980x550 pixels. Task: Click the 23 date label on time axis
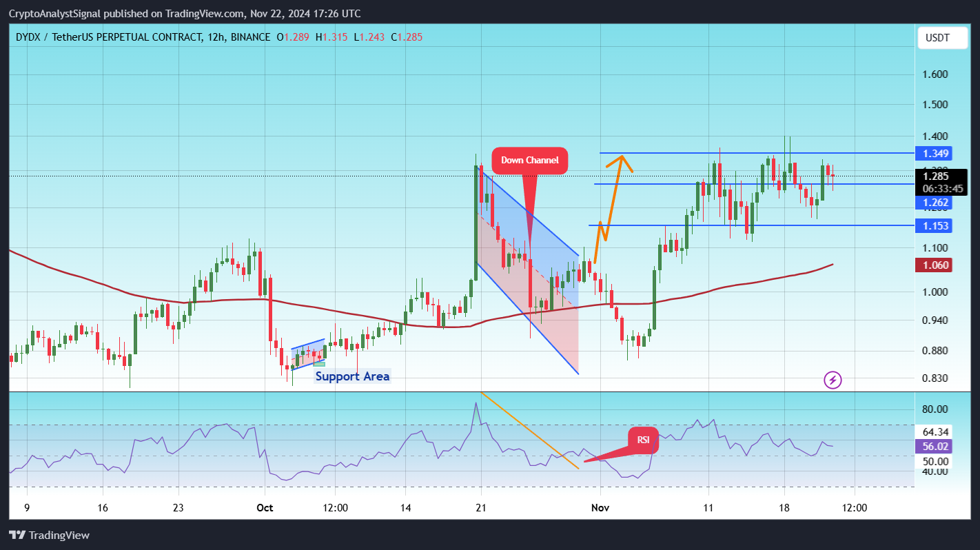click(x=178, y=508)
